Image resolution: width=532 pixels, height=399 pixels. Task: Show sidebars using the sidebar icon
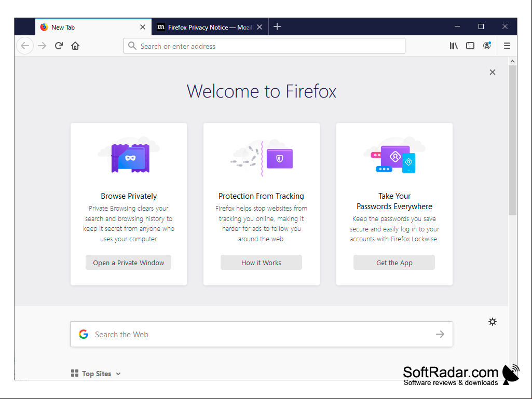(x=470, y=46)
